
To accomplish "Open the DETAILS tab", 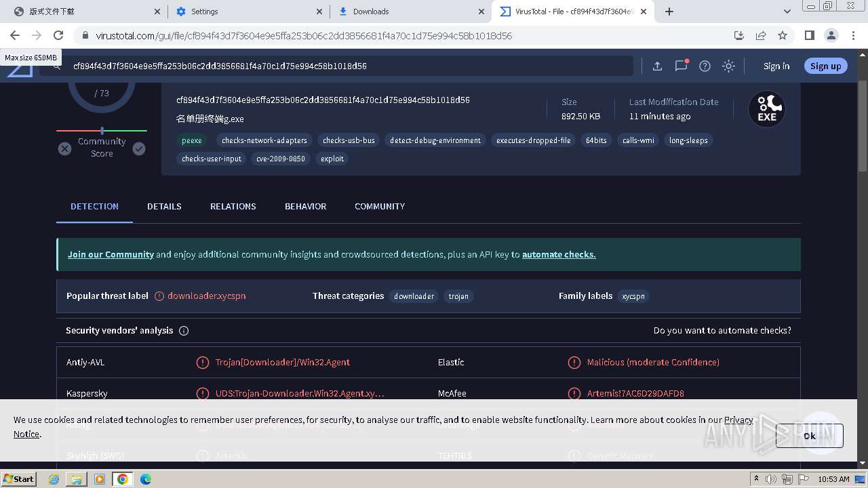I will tap(164, 206).
